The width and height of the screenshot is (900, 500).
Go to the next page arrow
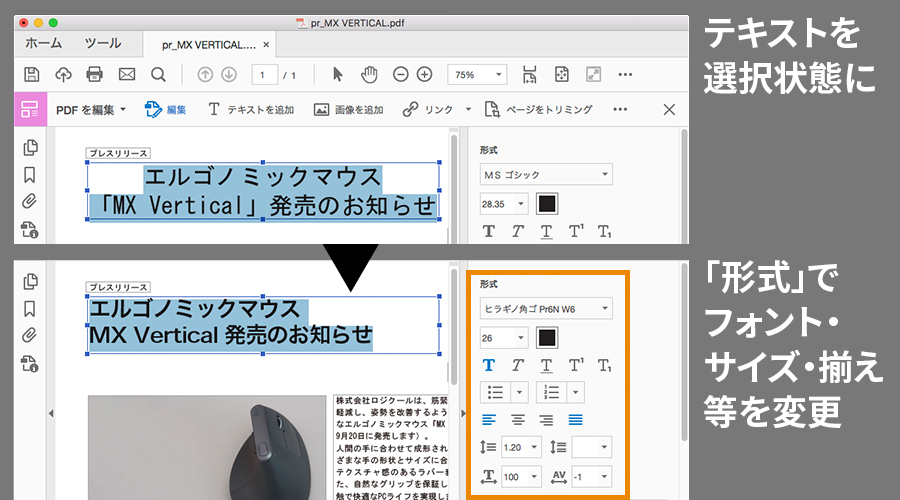tap(229, 75)
